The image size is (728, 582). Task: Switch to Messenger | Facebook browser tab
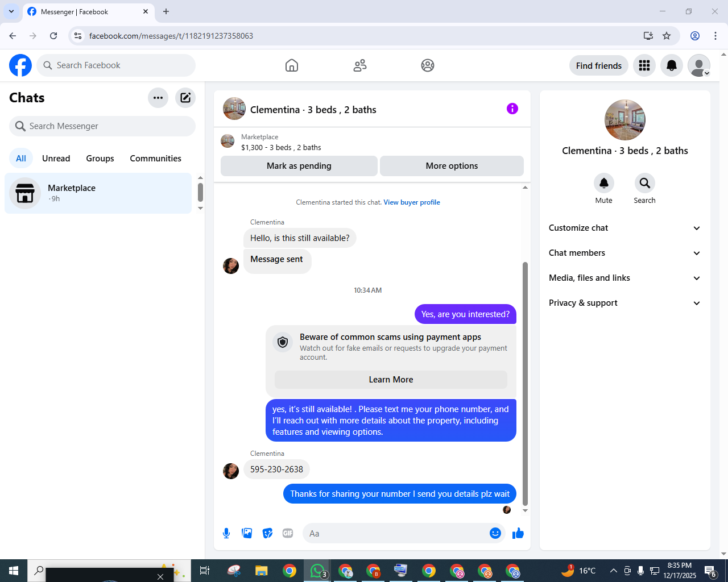(88, 12)
